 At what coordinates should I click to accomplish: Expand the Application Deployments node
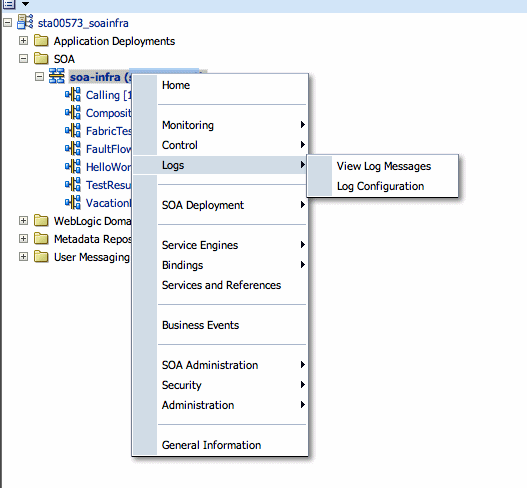(23, 41)
